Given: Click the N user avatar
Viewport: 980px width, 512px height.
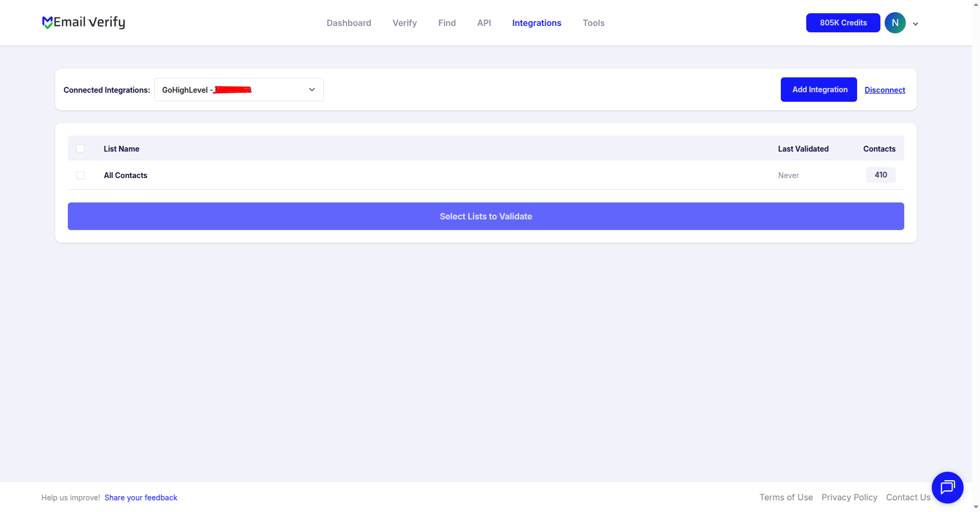Looking at the screenshot, I should tap(895, 23).
